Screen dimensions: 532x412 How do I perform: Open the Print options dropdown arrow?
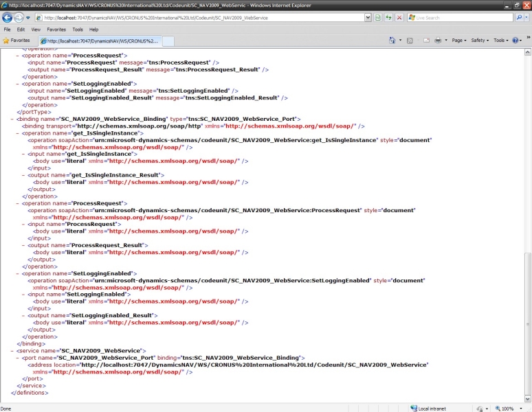[446, 41]
